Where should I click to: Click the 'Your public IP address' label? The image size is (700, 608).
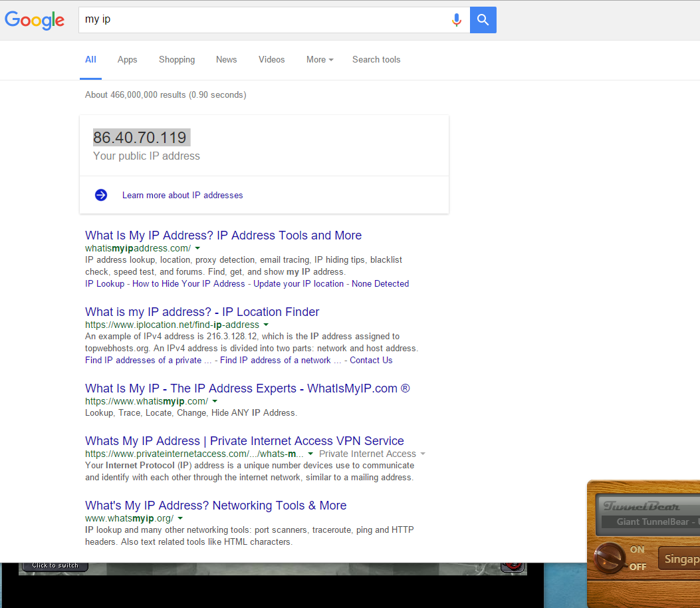click(146, 156)
